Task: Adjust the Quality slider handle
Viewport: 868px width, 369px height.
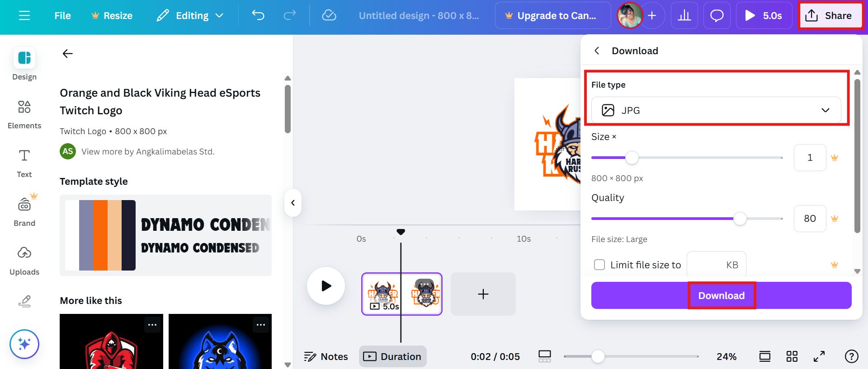Action: (x=740, y=219)
